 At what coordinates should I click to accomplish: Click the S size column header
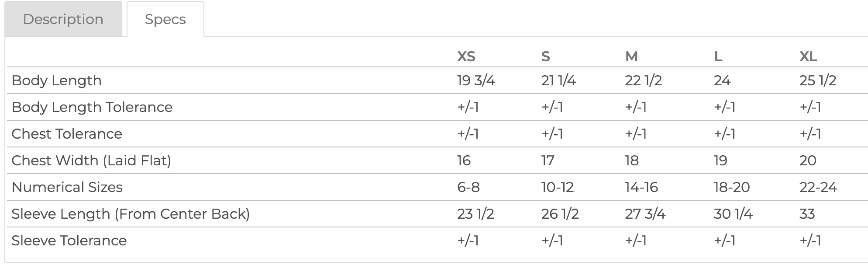(545, 56)
